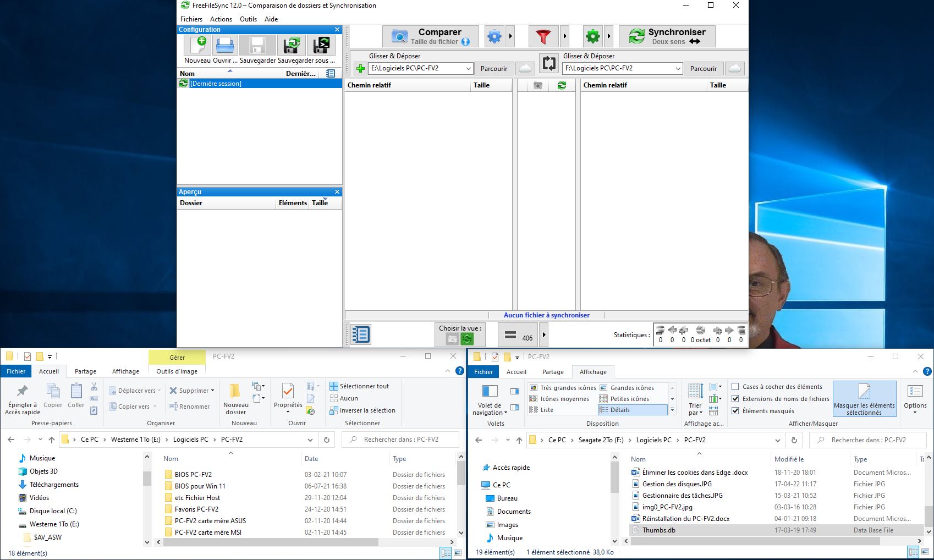Click the Copier icon in left Explorer

coord(53,391)
